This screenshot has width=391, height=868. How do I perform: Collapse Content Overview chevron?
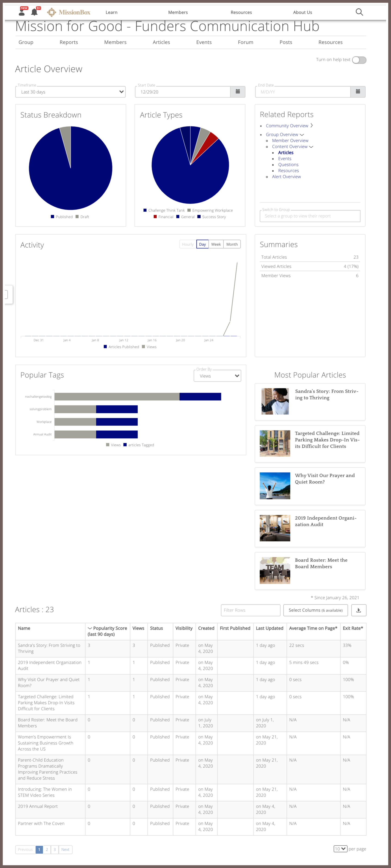point(311,147)
